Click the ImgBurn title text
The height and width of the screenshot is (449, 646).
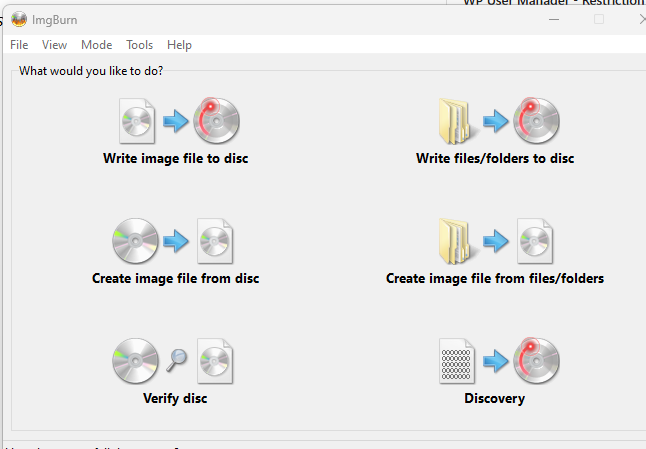click(x=54, y=20)
